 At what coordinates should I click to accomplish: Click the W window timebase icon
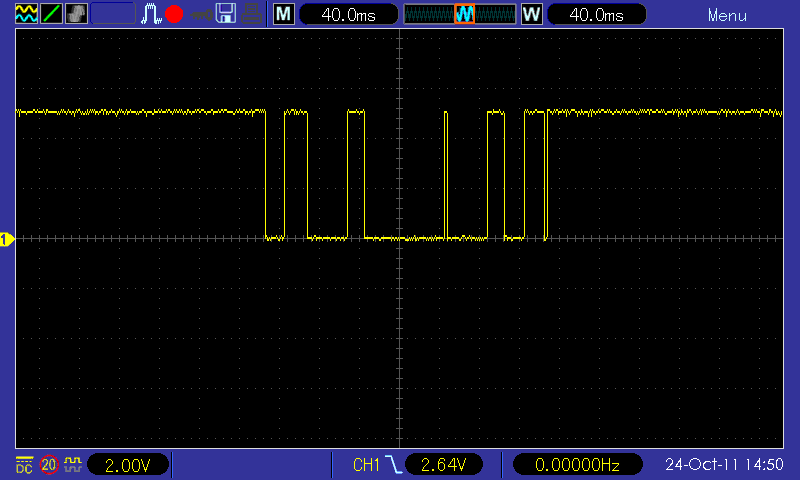point(532,14)
